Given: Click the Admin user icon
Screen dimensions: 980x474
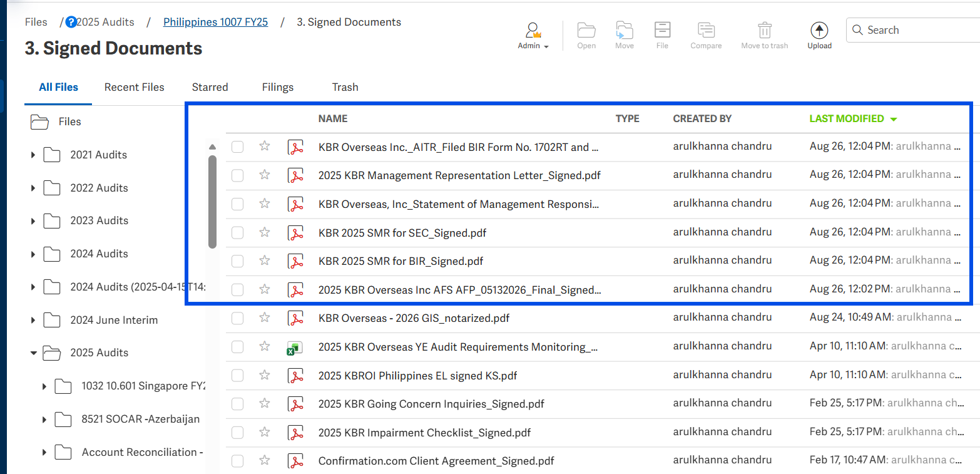Looking at the screenshot, I should click(533, 30).
